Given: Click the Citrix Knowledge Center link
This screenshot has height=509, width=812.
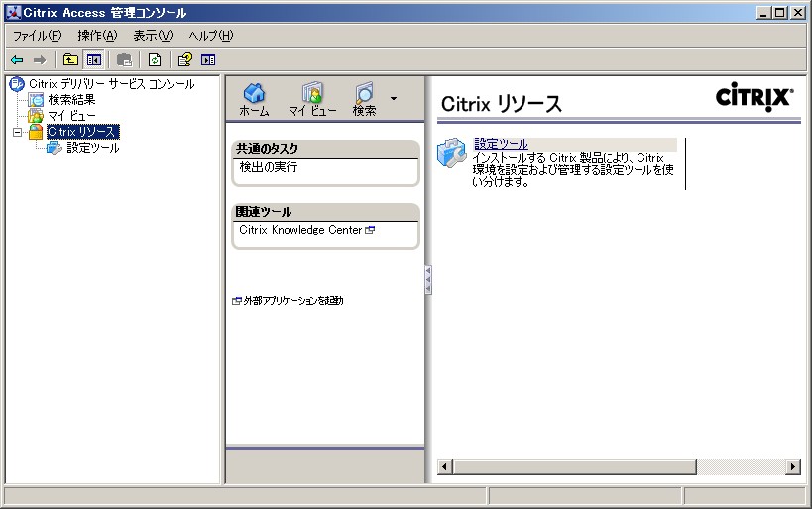Looking at the screenshot, I should [x=300, y=230].
